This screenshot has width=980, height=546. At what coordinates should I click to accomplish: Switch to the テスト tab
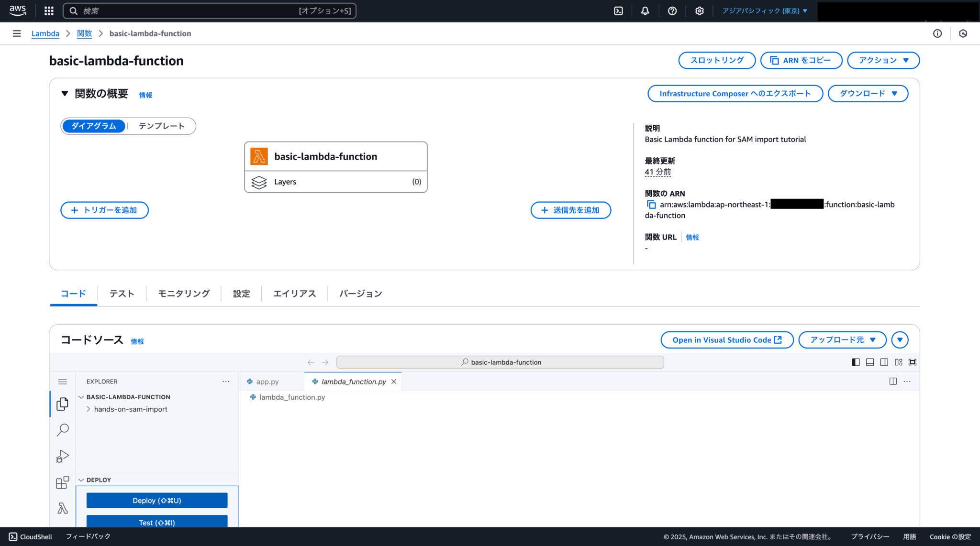[122, 294]
